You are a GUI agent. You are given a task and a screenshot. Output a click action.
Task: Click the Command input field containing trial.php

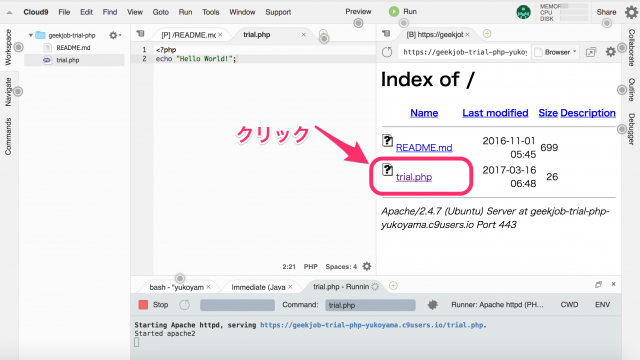click(x=370, y=305)
